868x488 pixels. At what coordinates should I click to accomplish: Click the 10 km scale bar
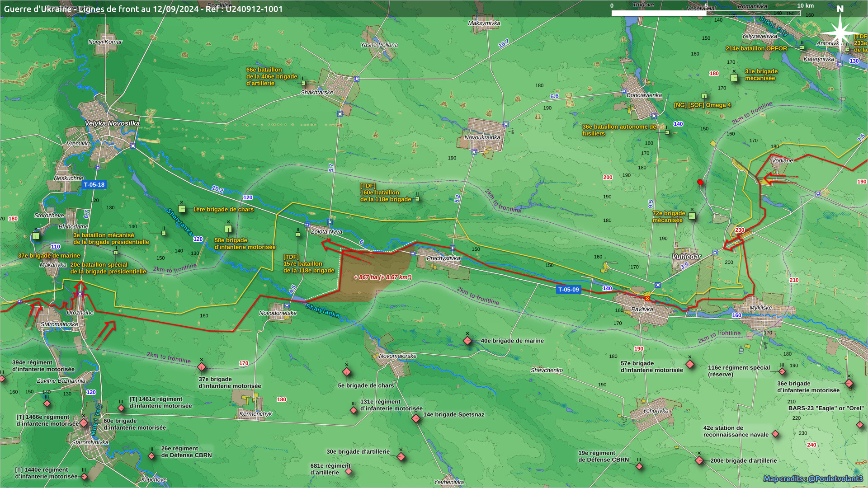pyautogui.click(x=705, y=13)
